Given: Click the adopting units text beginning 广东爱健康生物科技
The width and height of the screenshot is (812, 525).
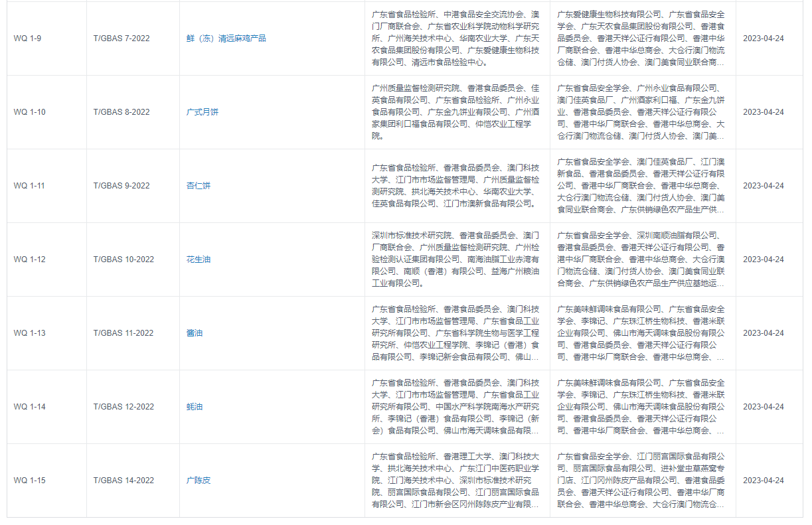Looking at the screenshot, I should (641, 38).
